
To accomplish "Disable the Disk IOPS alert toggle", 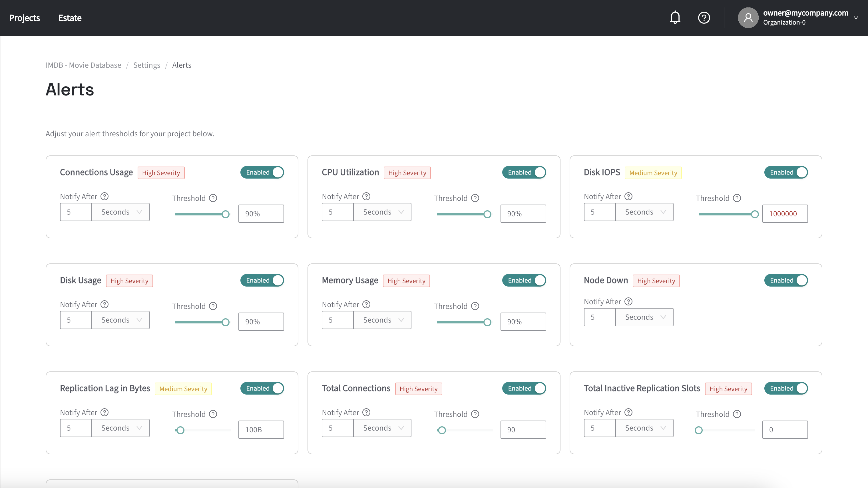I will 786,172.
